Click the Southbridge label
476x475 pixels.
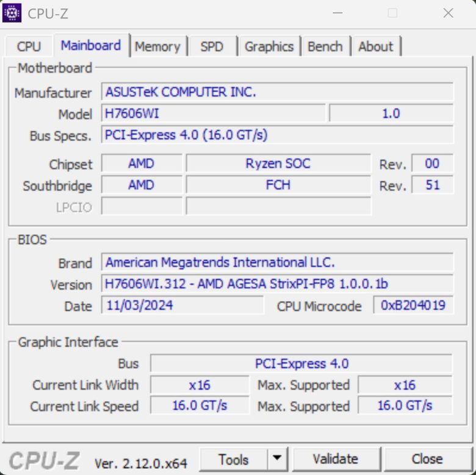57,186
